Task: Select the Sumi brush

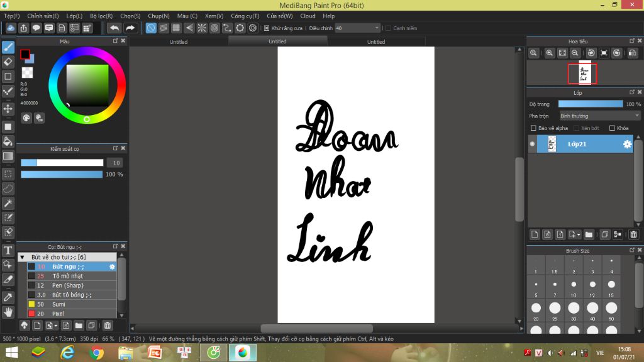Action: (72, 304)
